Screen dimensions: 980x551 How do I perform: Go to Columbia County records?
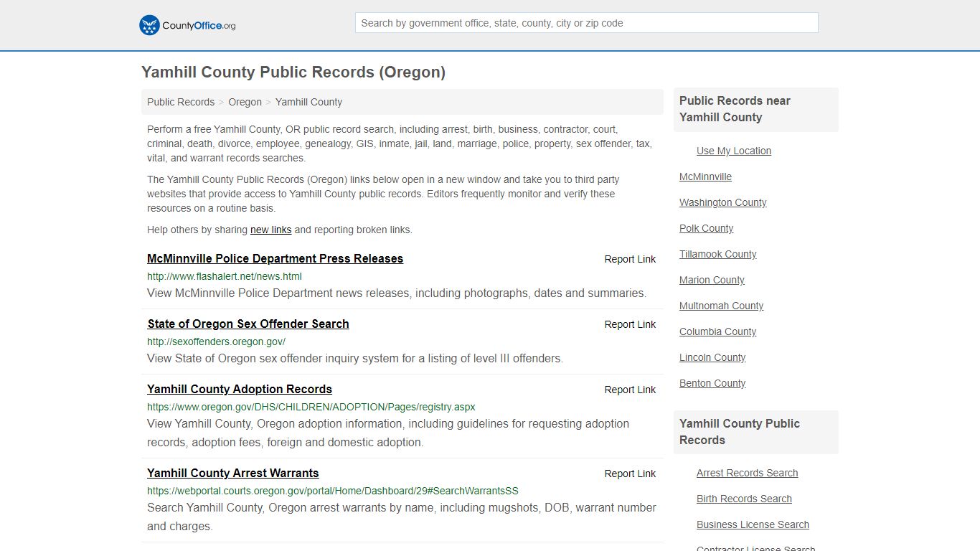717,331
